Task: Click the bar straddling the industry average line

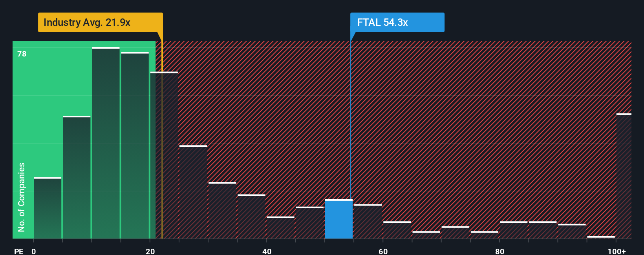Action: coord(164,155)
